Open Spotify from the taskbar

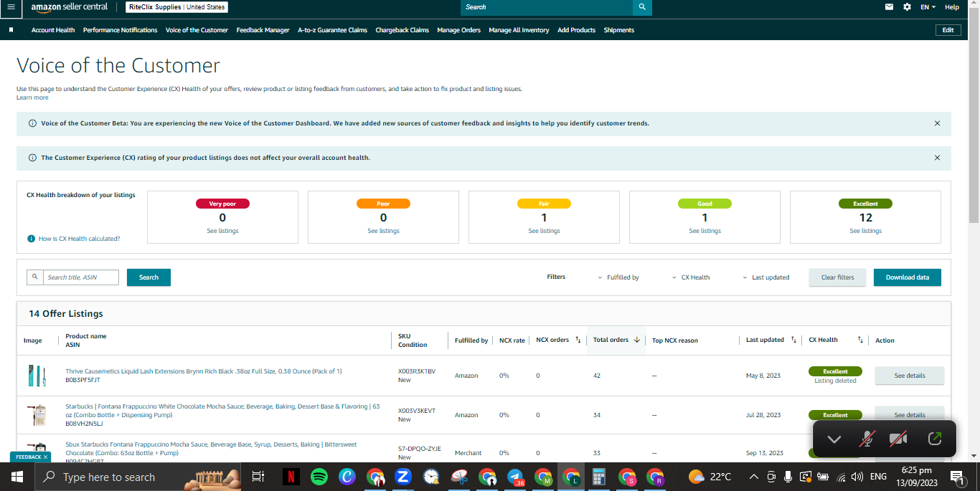click(319, 477)
